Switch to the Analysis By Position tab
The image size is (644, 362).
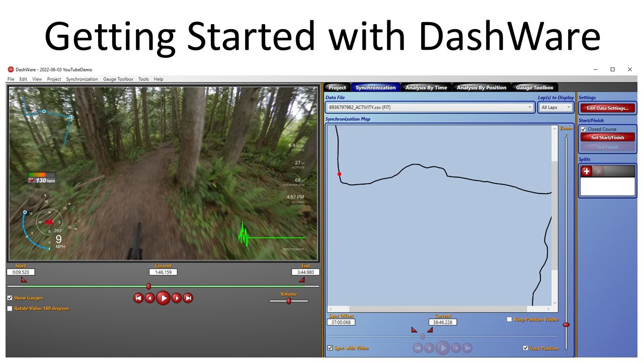click(481, 87)
